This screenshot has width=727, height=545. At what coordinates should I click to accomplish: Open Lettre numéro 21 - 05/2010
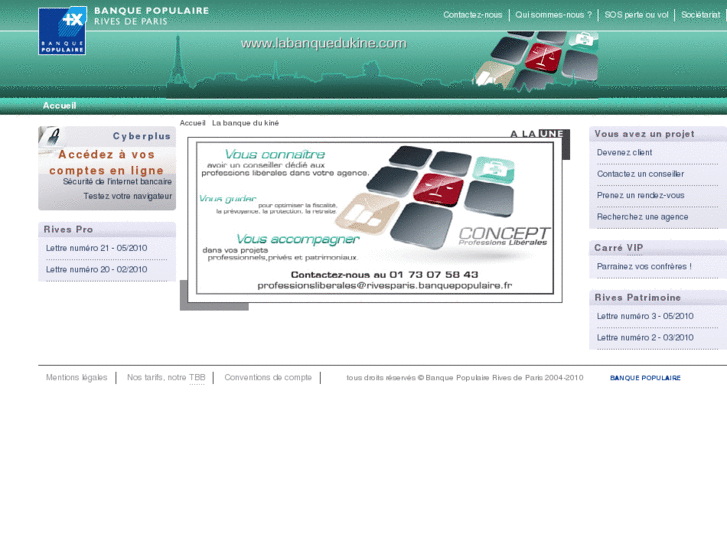click(96, 248)
